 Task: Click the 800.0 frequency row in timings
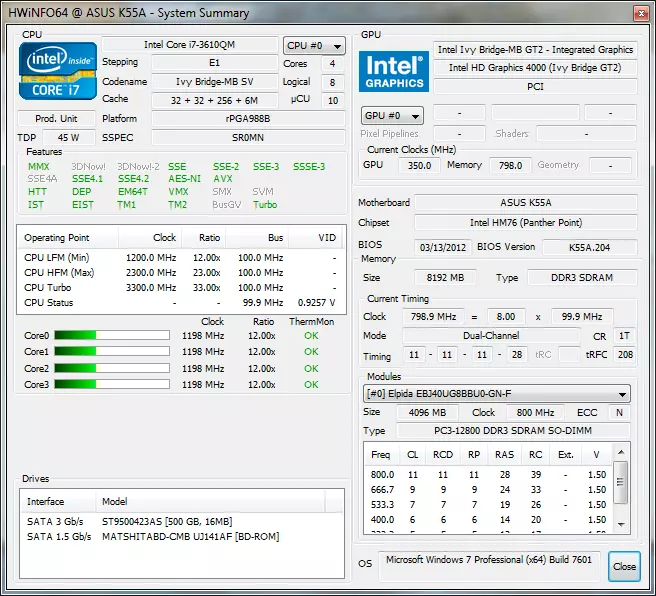488,475
